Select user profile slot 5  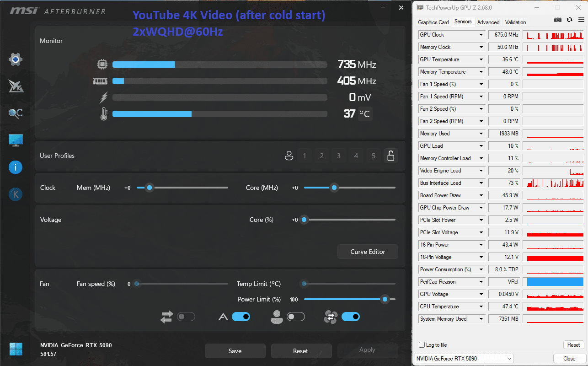click(x=374, y=156)
